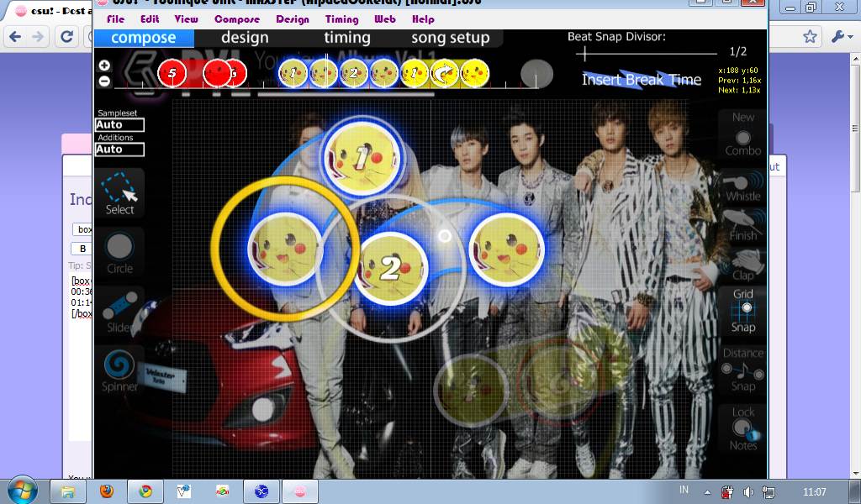This screenshot has width=861, height=504.
Task: Apply the Clap hitsound
Action: (x=742, y=265)
